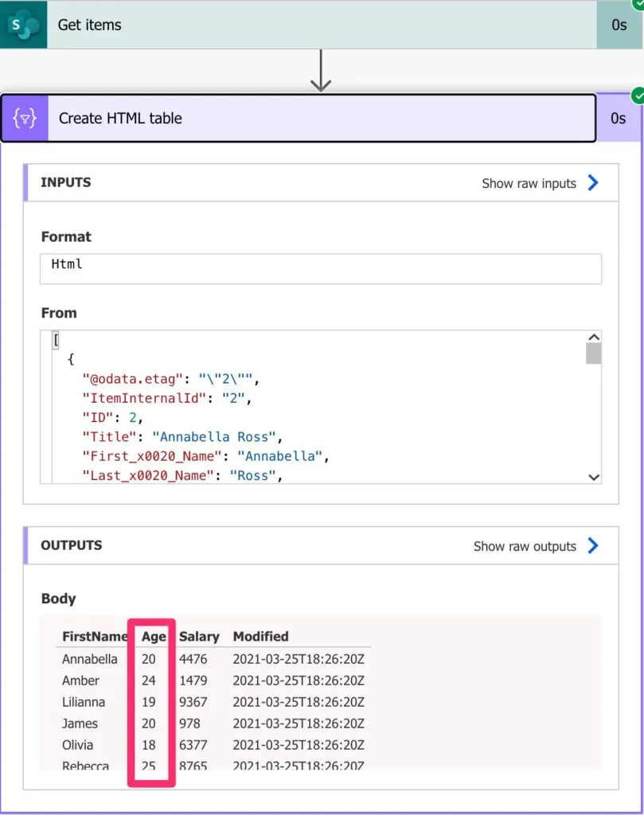Click the Annabella row in output table
The width and height of the screenshot is (644, 815).
coord(90,659)
